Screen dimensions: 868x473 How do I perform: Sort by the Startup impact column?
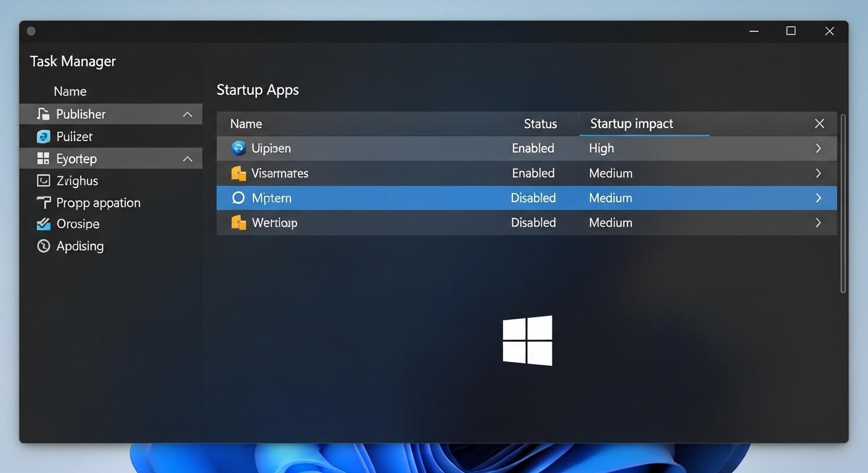(631, 123)
